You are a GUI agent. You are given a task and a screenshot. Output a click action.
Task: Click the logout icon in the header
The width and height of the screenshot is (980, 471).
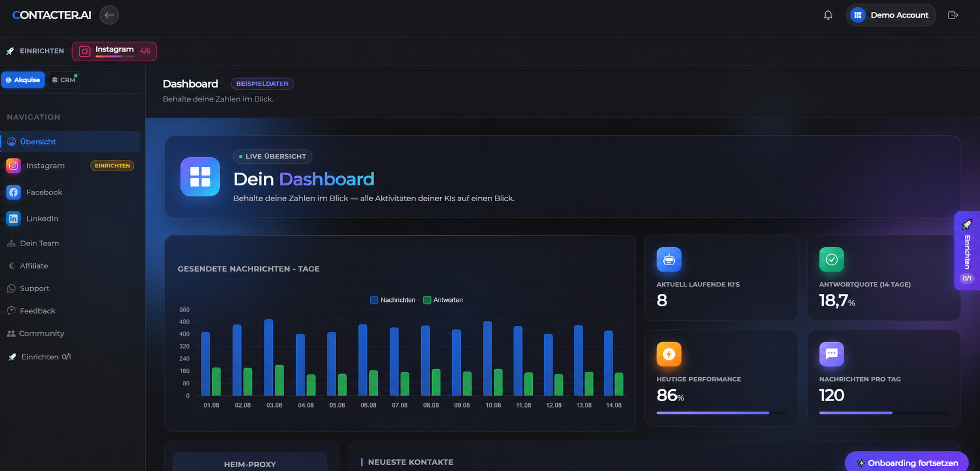(x=953, y=15)
